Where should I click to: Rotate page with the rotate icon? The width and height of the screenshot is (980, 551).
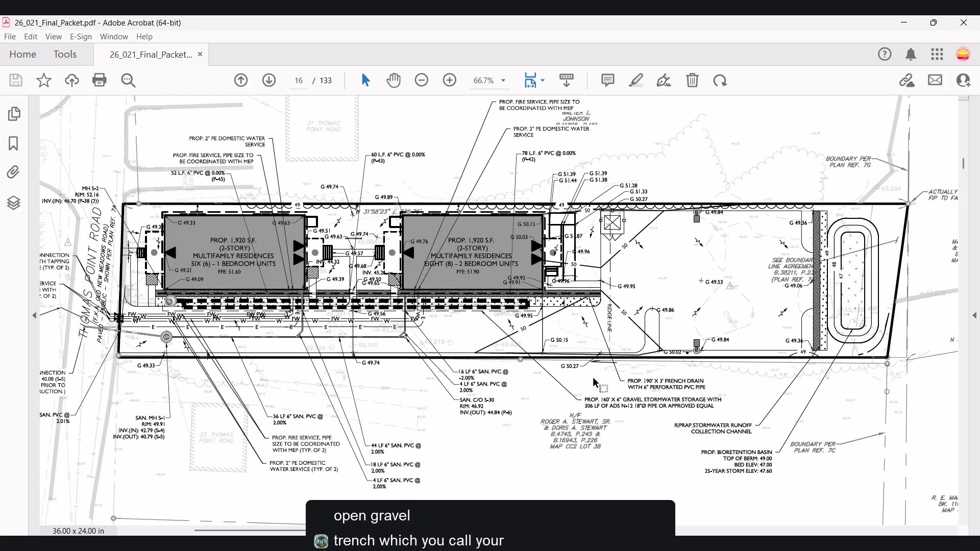pos(720,80)
